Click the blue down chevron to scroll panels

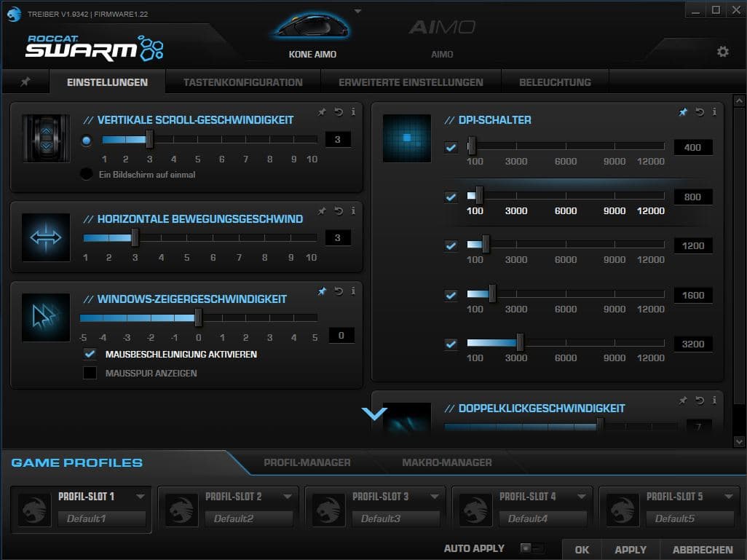pos(375,414)
